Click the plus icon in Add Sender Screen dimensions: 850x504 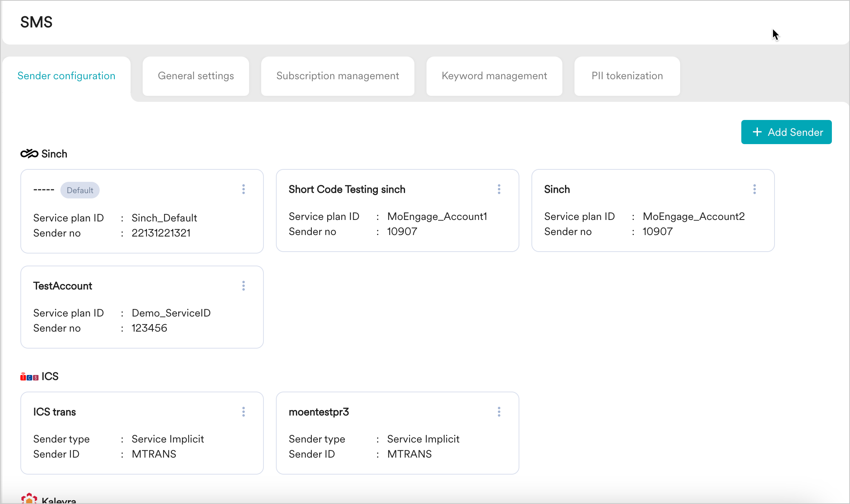point(757,132)
